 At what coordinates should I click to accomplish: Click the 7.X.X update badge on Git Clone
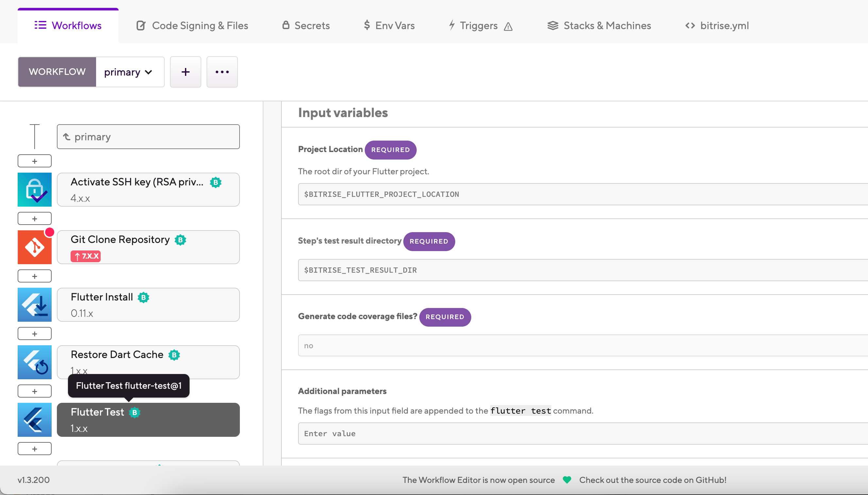click(86, 256)
